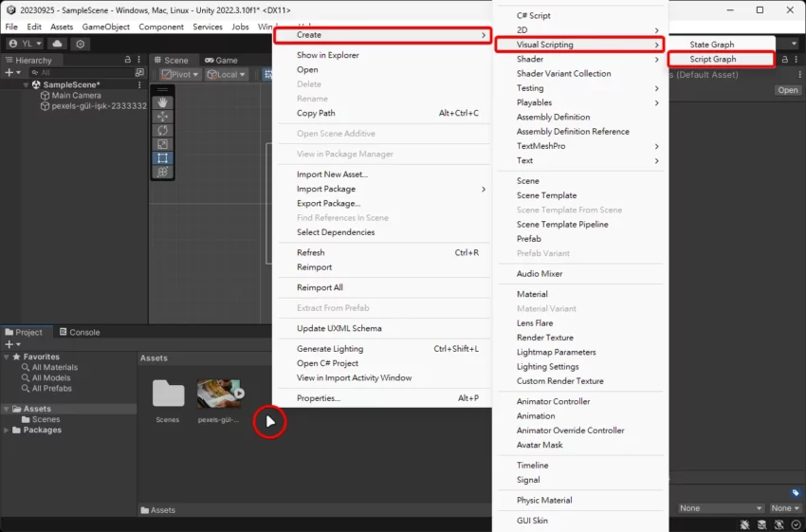
Task: Focus the Hierarchy search field
Action: pyautogui.click(x=82, y=72)
